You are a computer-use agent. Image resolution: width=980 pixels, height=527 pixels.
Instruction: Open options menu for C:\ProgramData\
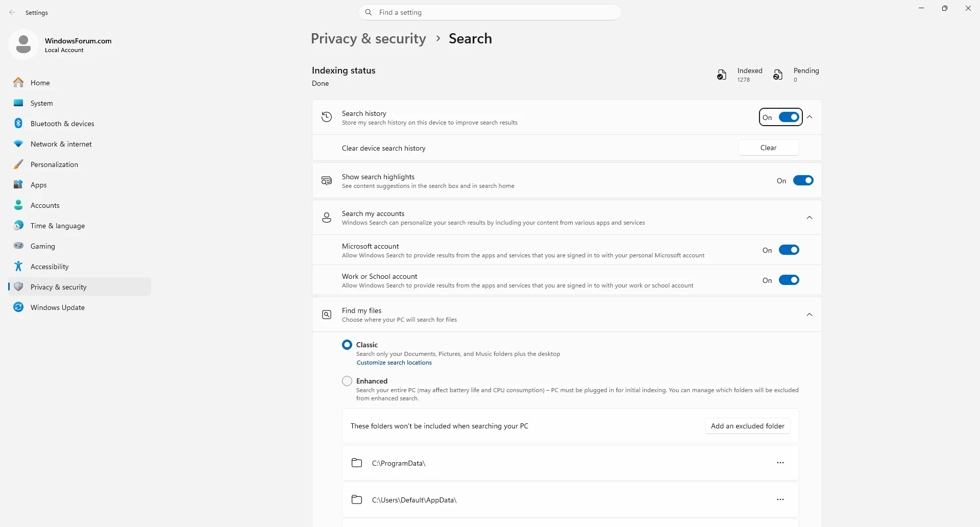click(x=780, y=463)
